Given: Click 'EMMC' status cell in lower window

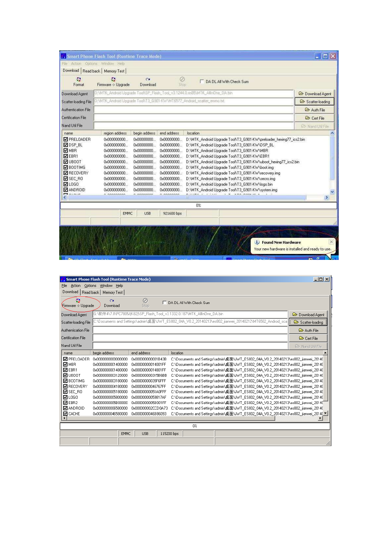Looking at the screenshot, I should [126, 434].
